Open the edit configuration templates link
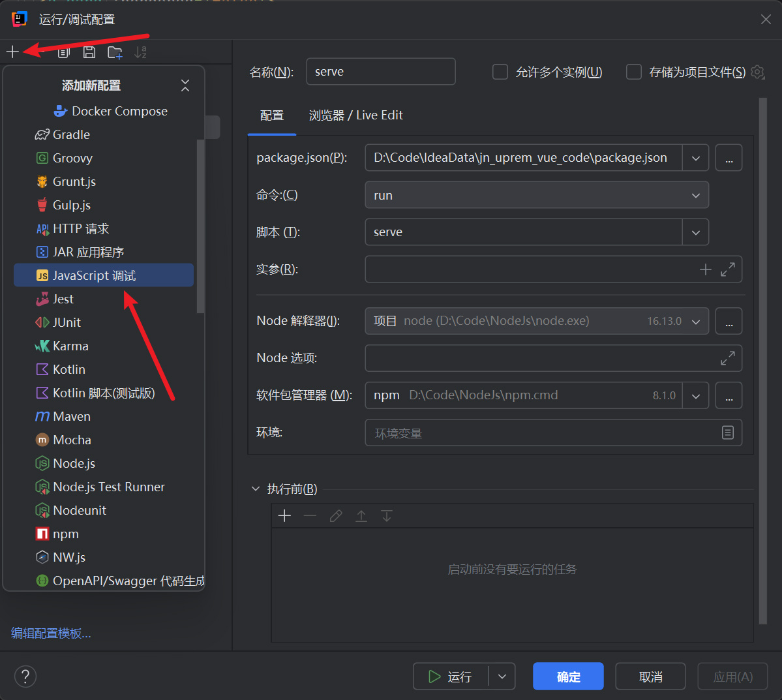 click(x=51, y=633)
